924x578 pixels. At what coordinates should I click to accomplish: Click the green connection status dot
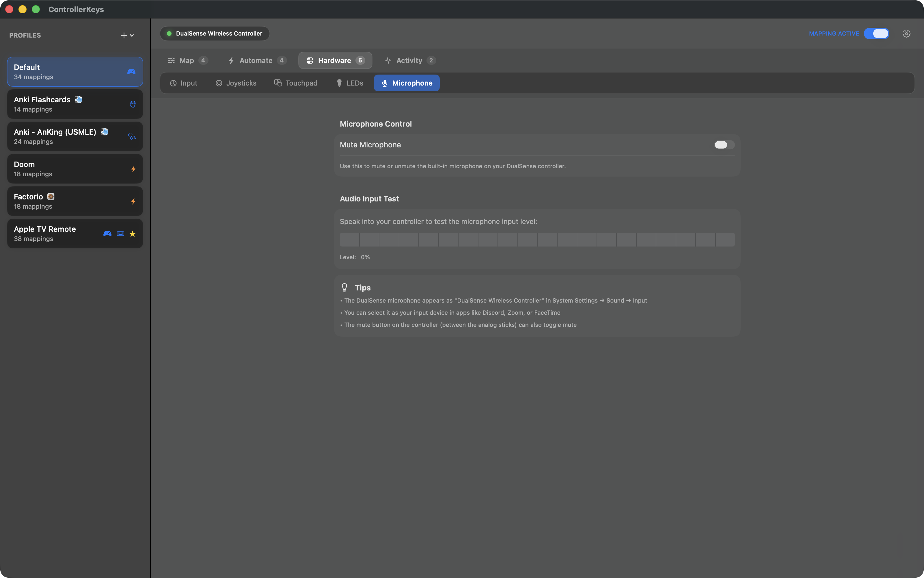tap(169, 34)
